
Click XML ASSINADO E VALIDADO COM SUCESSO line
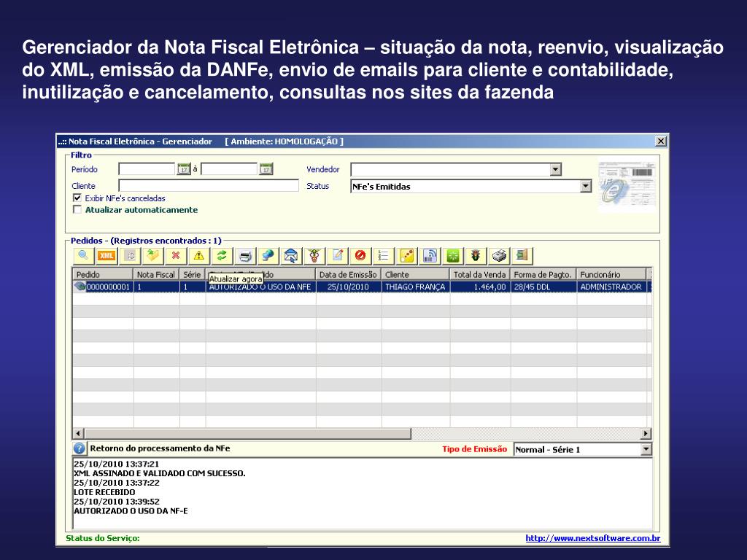click(x=160, y=473)
